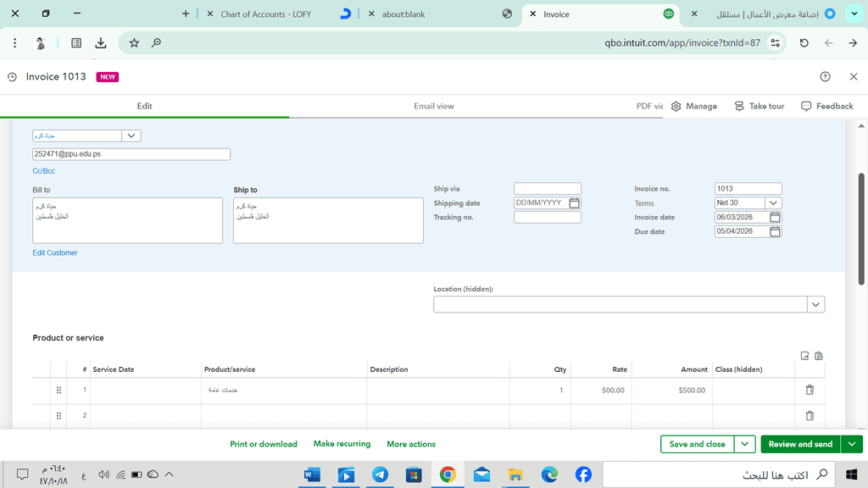Expand the customer name dropdown

(131, 136)
